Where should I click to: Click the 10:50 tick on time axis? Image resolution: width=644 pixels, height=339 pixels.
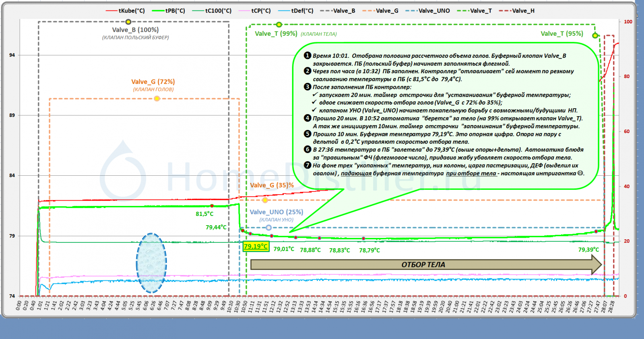[244, 306]
